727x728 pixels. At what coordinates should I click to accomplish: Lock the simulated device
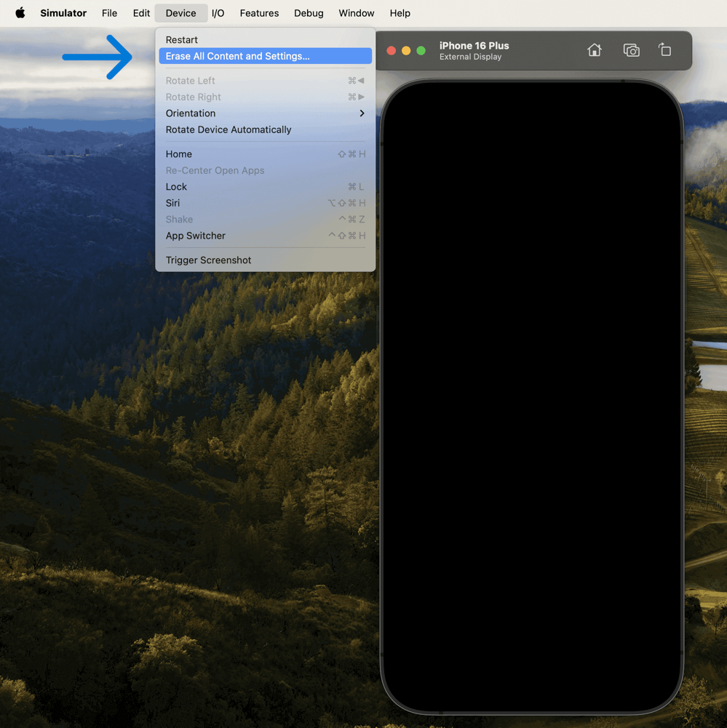point(176,187)
